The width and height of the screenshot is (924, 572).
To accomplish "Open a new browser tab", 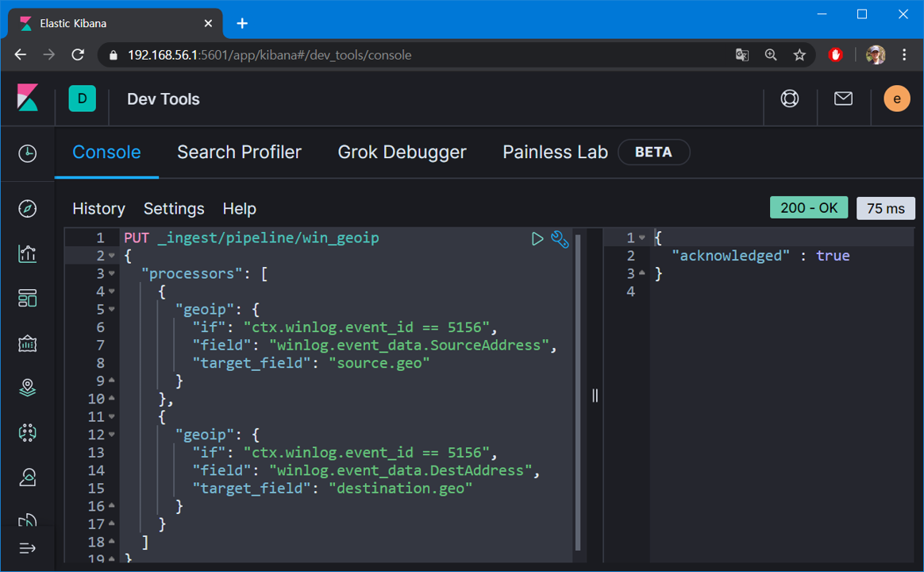I will pos(242,23).
